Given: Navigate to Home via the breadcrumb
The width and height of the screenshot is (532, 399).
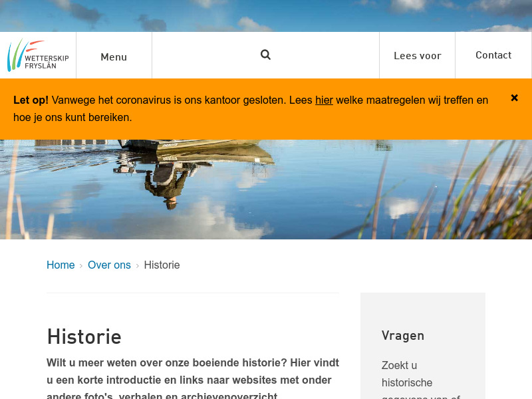Looking at the screenshot, I should [61, 265].
